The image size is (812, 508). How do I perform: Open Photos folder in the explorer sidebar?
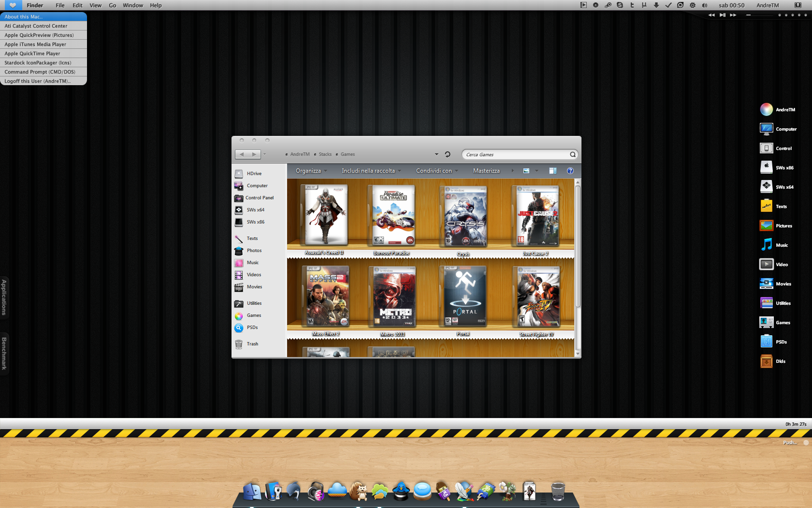(248, 251)
